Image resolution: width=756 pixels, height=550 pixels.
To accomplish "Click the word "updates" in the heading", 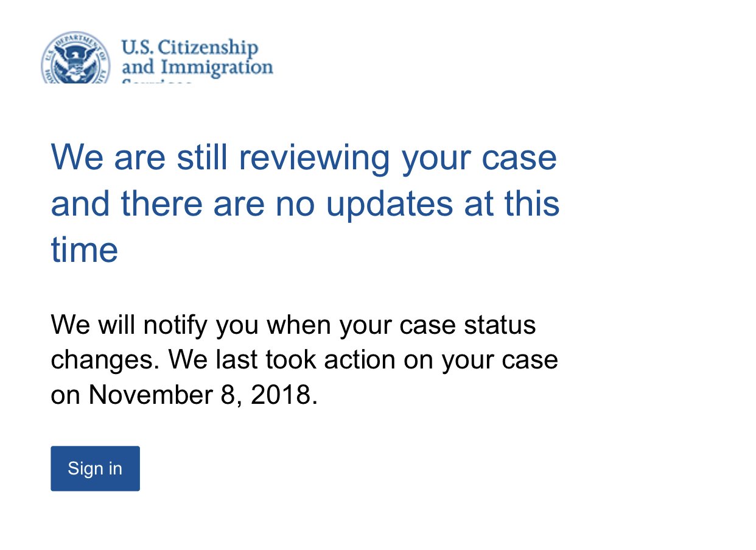I will (x=365, y=205).
